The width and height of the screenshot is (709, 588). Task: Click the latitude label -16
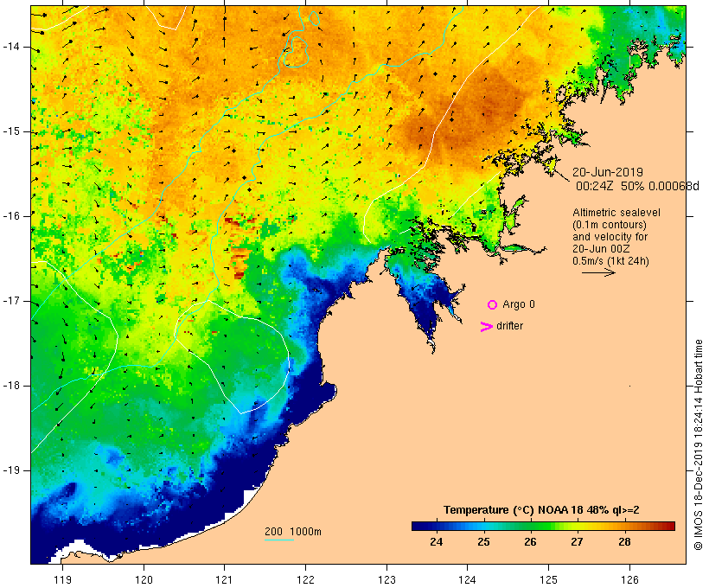pyautogui.click(x=11, y=216)
